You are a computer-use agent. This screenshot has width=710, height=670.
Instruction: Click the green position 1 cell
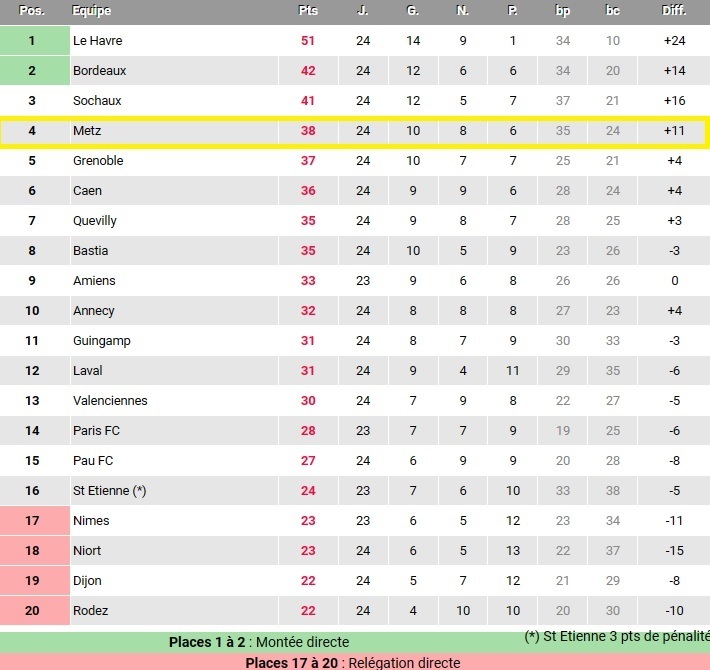[32, 41]
